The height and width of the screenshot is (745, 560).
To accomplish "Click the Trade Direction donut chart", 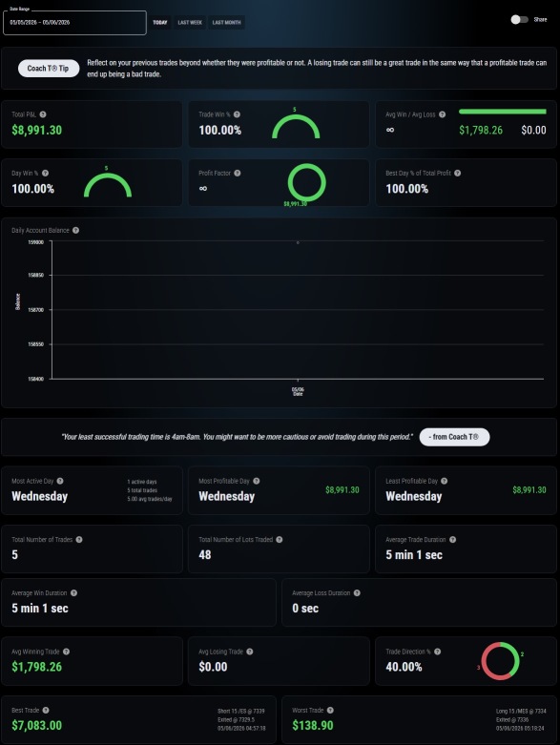I will click(x=500, y=661).
